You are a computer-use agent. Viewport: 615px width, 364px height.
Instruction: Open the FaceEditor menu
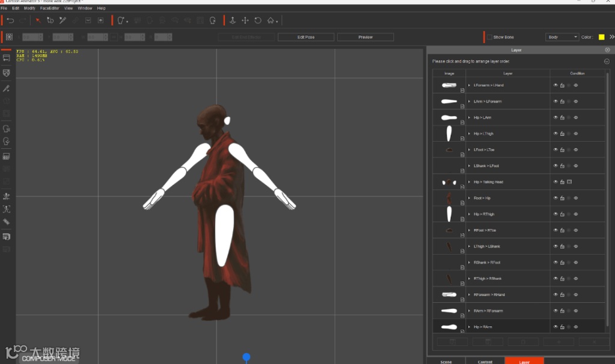click(49, 8)
